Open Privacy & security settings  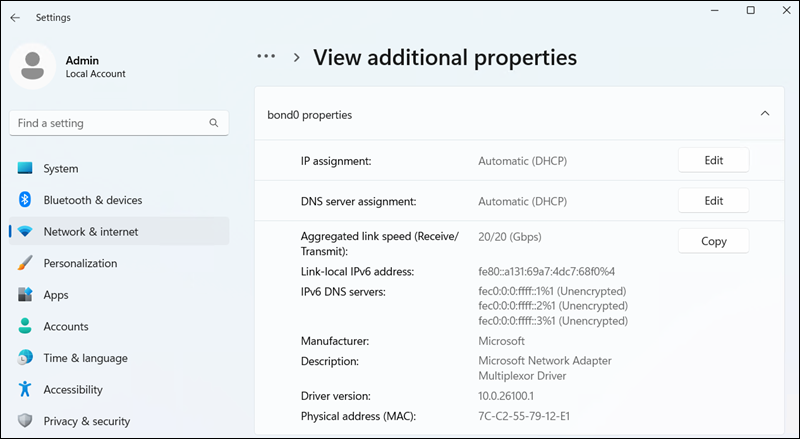coord(119,421)
